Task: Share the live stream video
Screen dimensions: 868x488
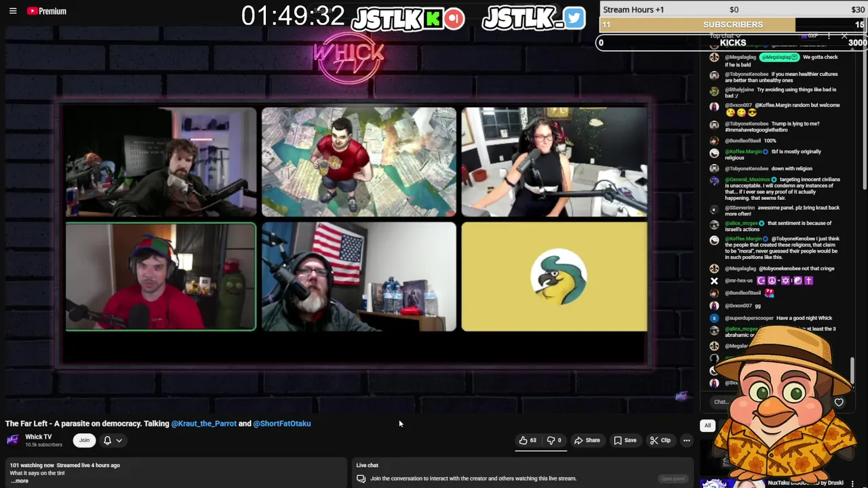Action: (x=587, y=441)
